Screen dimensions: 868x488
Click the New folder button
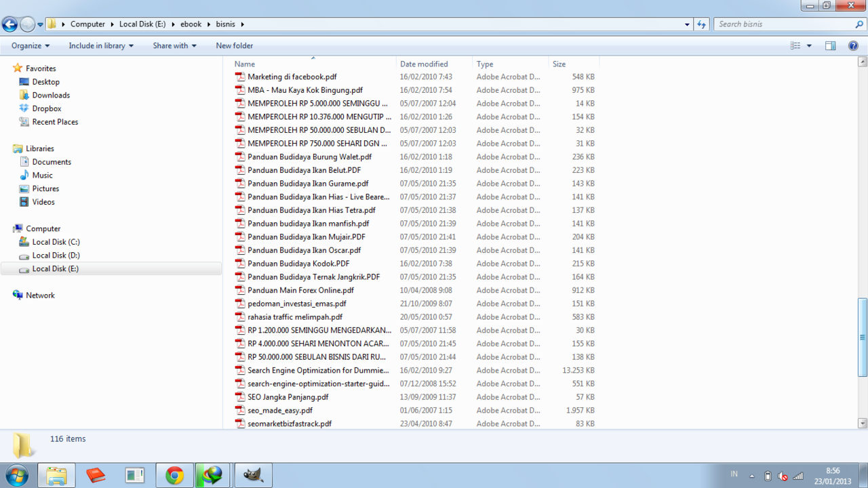click(x=235, y=45)
